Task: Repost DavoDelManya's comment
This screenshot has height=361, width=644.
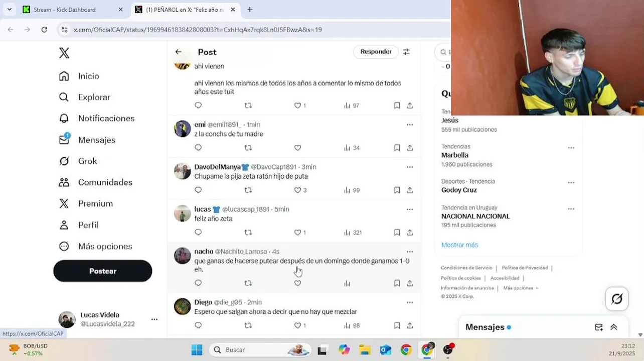Action: [x=248, y=190]
